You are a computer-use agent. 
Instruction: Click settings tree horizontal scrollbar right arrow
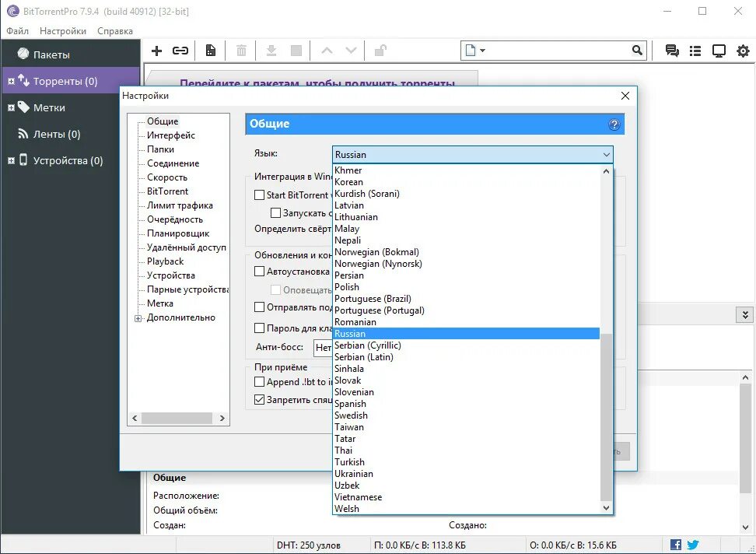[222, 418]
